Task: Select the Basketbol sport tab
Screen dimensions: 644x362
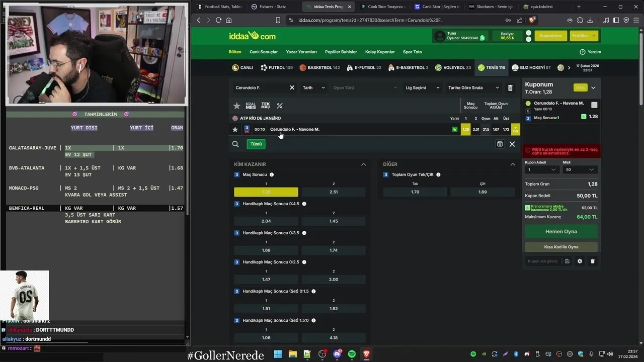Action: [x=319, y=67]
